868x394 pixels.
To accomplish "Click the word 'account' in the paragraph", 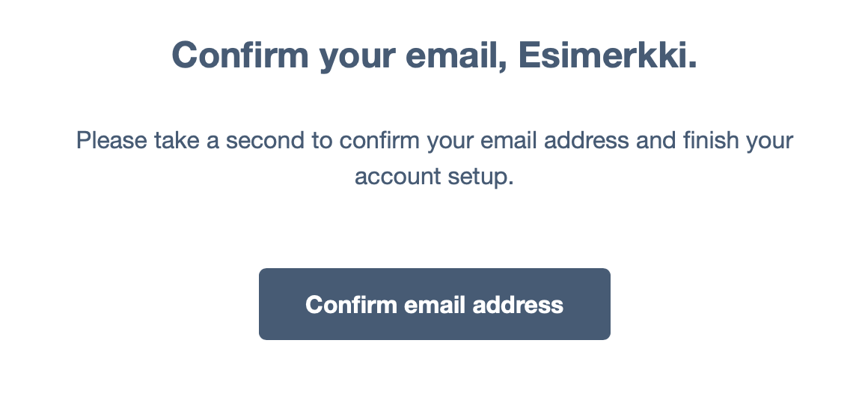I will [397, 178].
